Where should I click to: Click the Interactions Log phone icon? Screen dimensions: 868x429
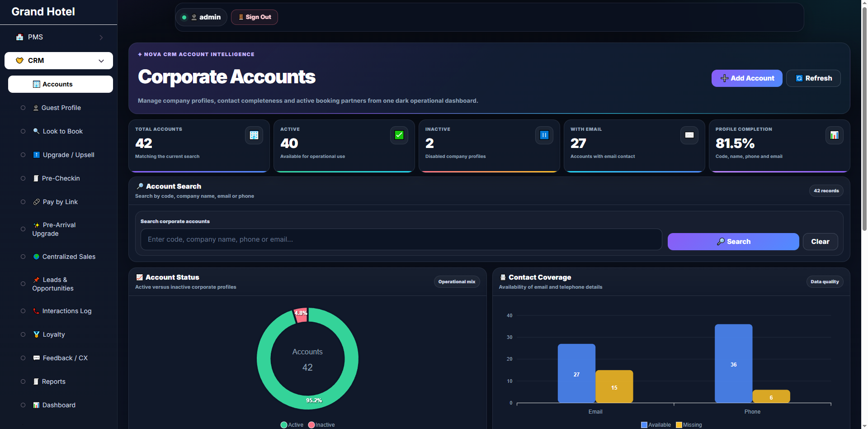tap(36, 311)
